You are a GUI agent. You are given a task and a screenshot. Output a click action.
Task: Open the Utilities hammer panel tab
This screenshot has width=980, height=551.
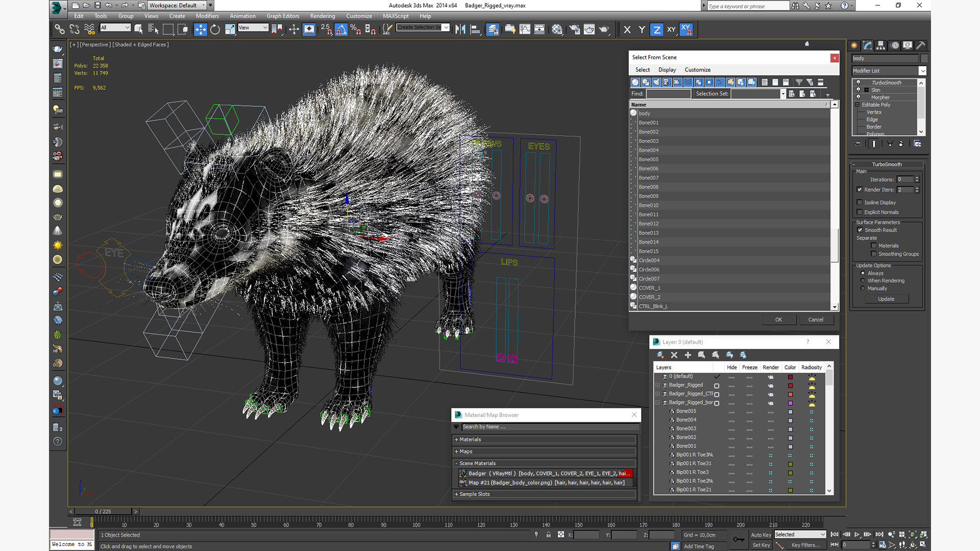pos(921,45)
